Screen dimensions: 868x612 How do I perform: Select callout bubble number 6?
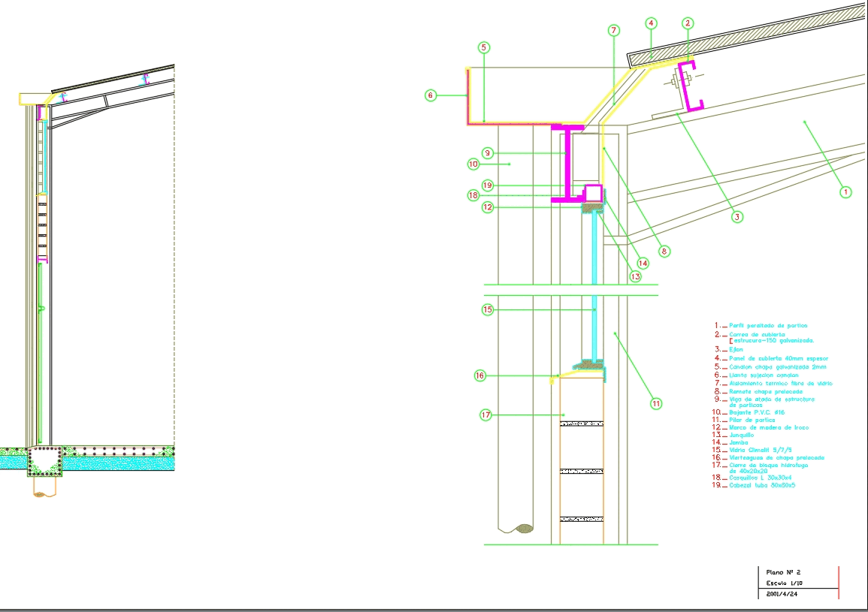tap(431, 95)
